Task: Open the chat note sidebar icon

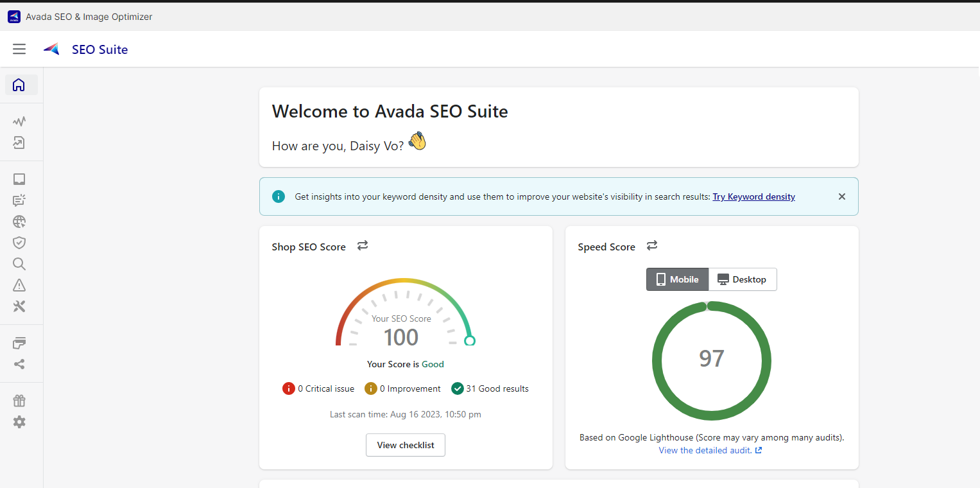Action: [19, 200]
